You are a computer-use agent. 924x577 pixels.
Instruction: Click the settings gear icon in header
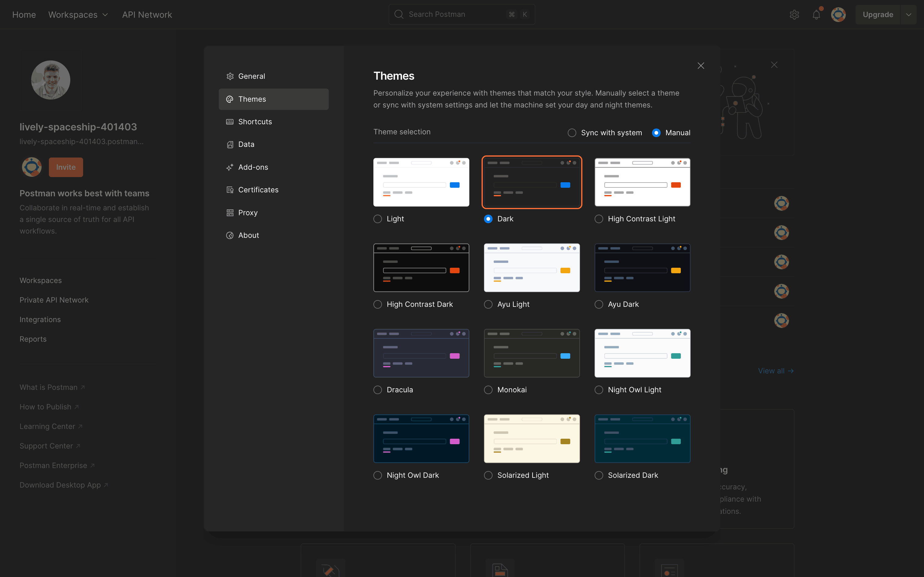coord(794,15)
